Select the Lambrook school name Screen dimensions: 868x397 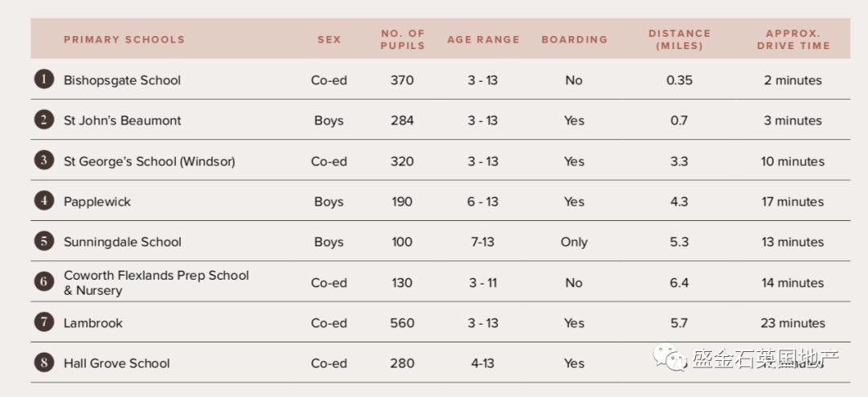pyautogui.click(x=93, y=323)
